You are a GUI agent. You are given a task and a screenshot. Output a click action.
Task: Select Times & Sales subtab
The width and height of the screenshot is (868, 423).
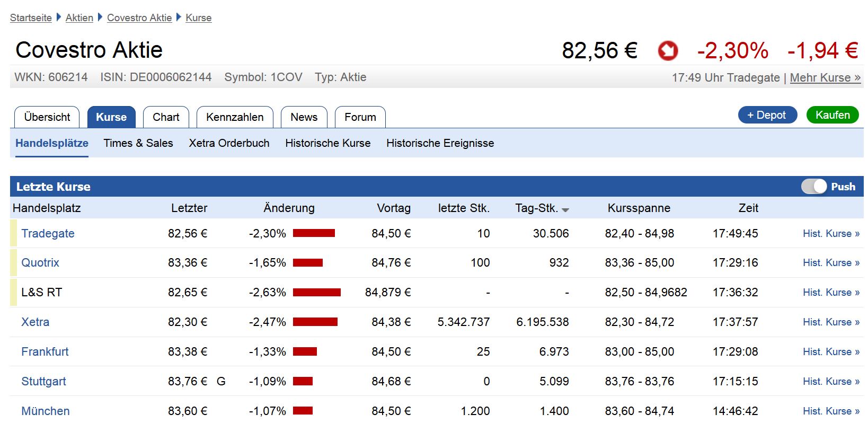(x=138, y=143)
